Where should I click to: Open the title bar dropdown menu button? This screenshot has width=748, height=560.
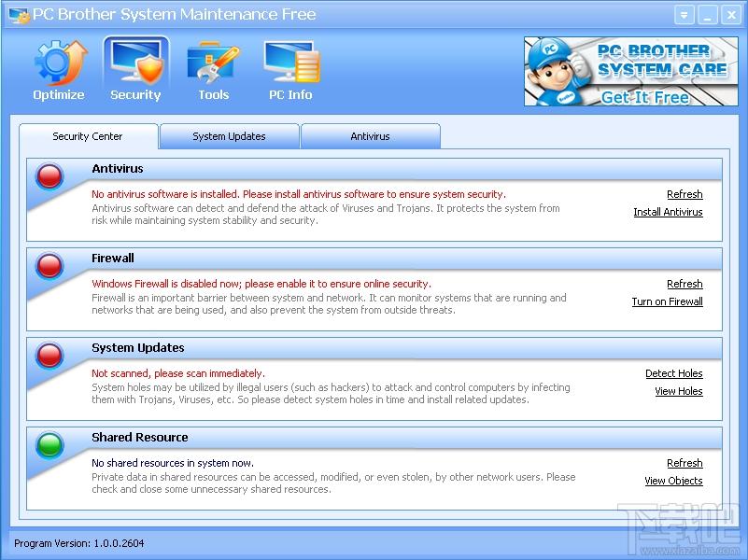[684, 15]
